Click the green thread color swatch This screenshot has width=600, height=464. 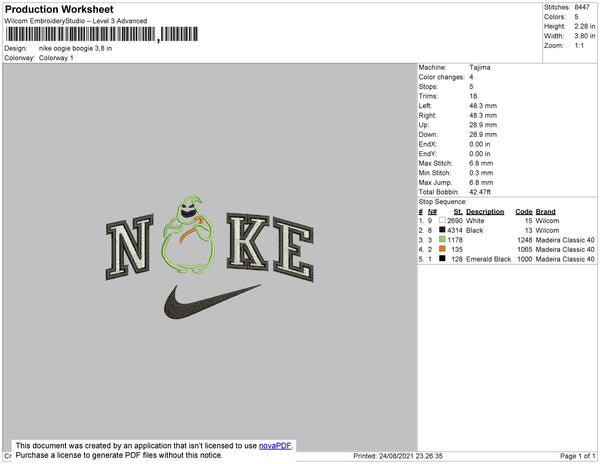[x=442, y=239]
